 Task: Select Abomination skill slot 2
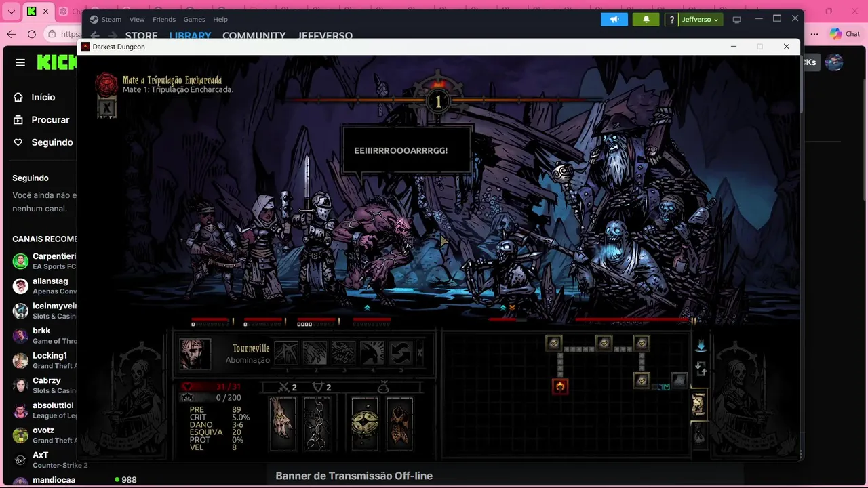[x=315, y=353]
